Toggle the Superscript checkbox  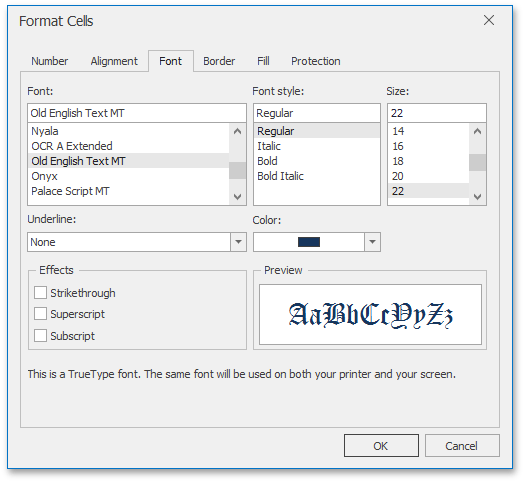coord(40,314)
